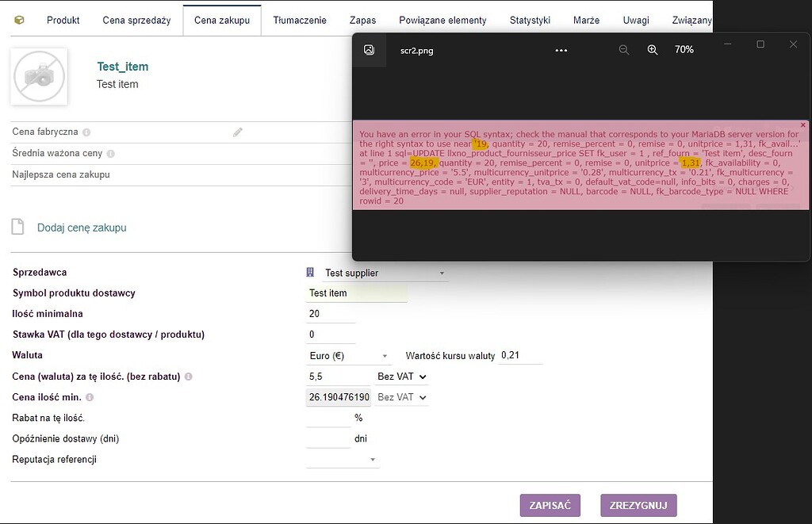Click the zoom in magnifier in image viewer
Image resolution: width=812 pixels, height=524 pixels.
[x=653, y=50]
